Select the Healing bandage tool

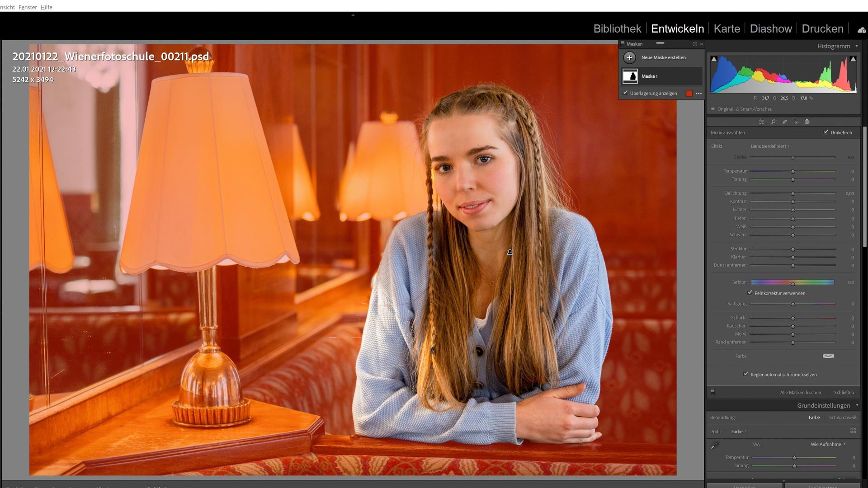click(x=785, y=122)
